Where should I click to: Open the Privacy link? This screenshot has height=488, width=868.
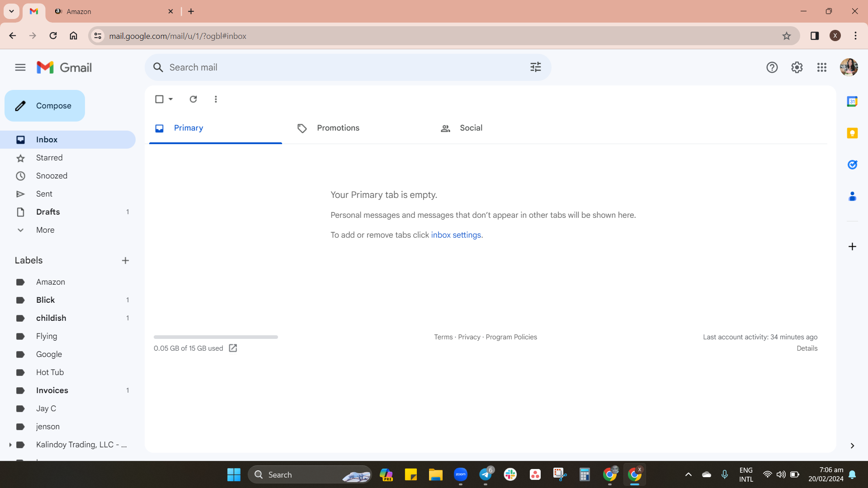(469, 337)
